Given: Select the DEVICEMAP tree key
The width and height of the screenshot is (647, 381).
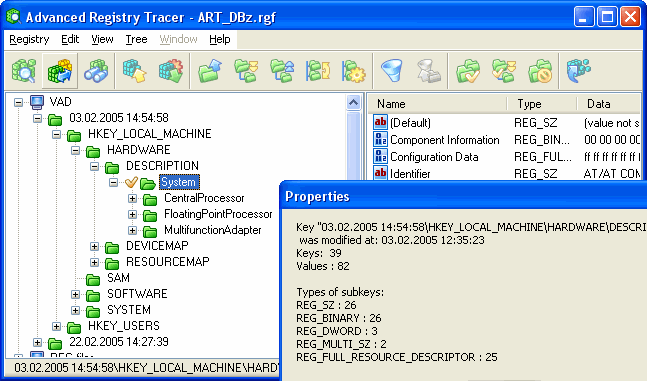Looking at the screenshot, I should [157, 246].
